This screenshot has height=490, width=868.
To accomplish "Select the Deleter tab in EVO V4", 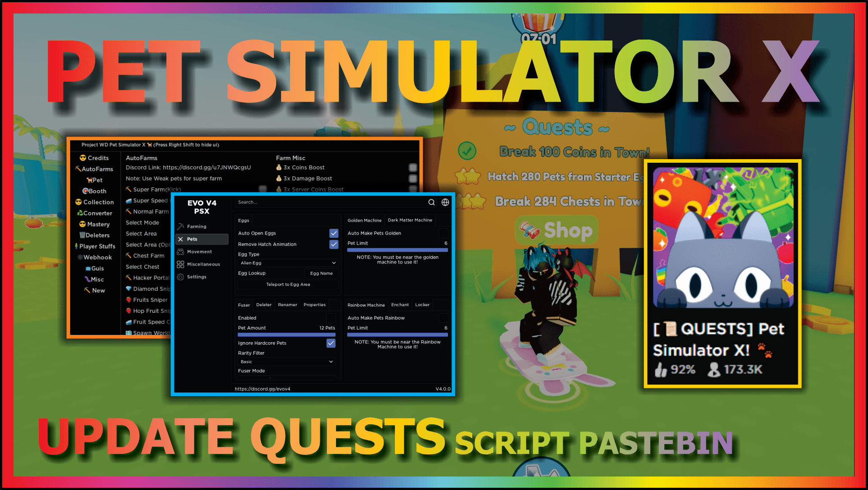I will coord(264,305).
